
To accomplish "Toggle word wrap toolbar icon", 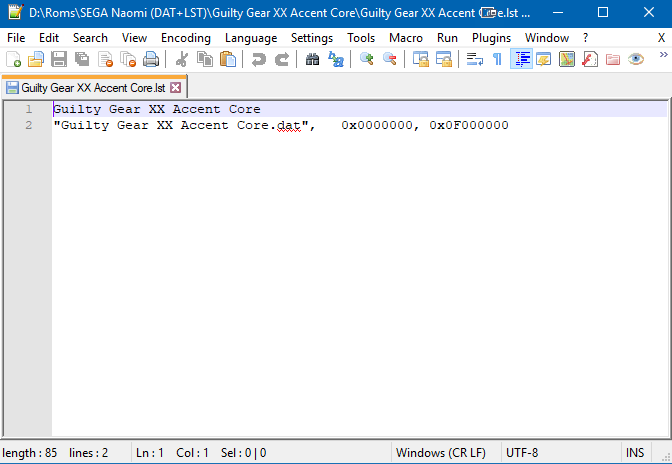I will pyautogui.click(x=474, y=59).
